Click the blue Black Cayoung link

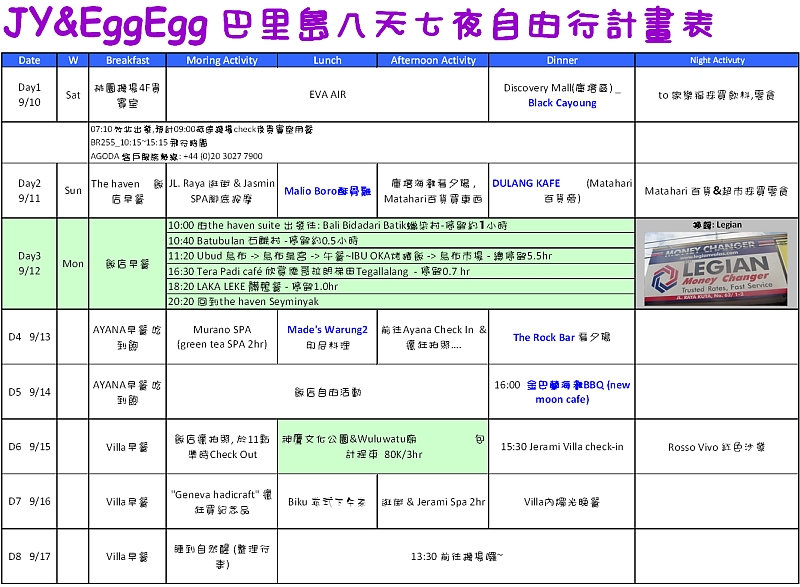(562, 103)
